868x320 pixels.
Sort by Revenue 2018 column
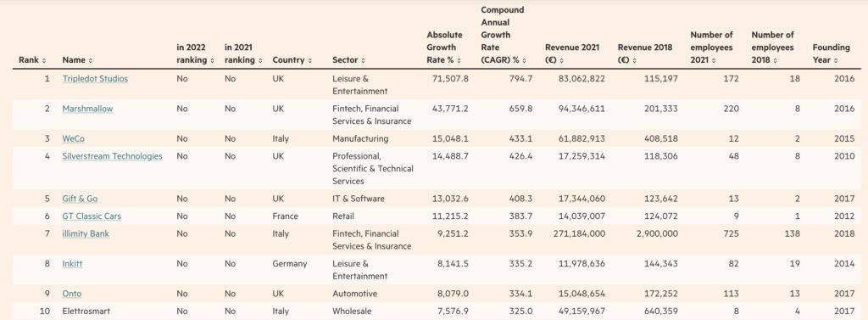[x=634, y=60]
